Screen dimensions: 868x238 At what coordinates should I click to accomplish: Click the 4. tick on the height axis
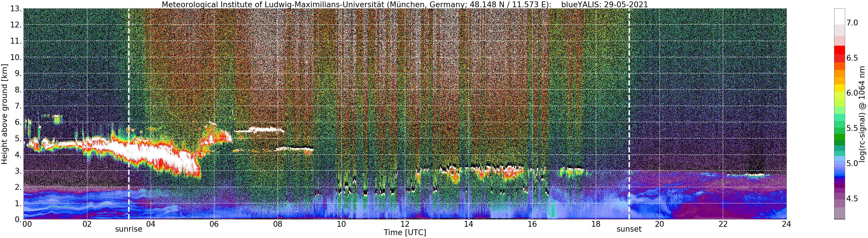(18, 155)
